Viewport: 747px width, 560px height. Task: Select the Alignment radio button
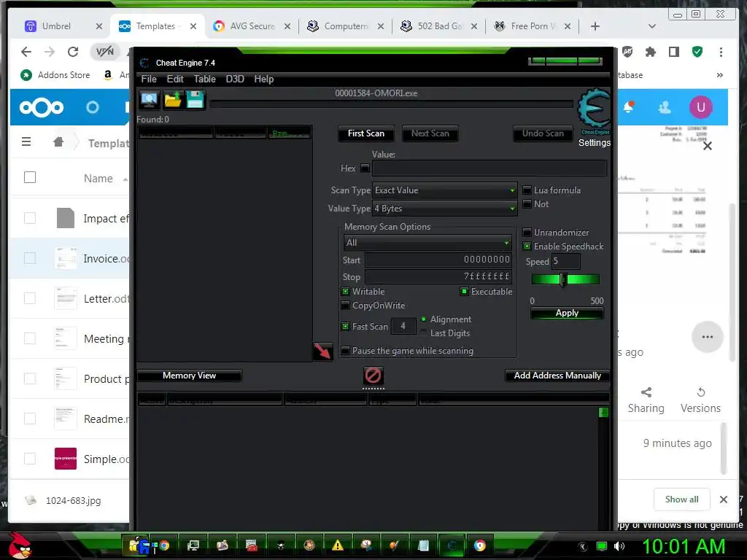424,319
